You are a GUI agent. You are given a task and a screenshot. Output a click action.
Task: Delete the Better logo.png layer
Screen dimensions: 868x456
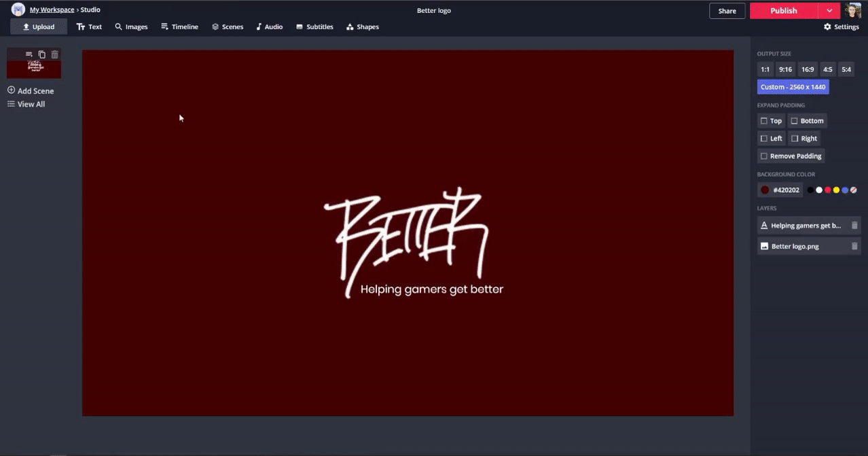tap(854, 247)
